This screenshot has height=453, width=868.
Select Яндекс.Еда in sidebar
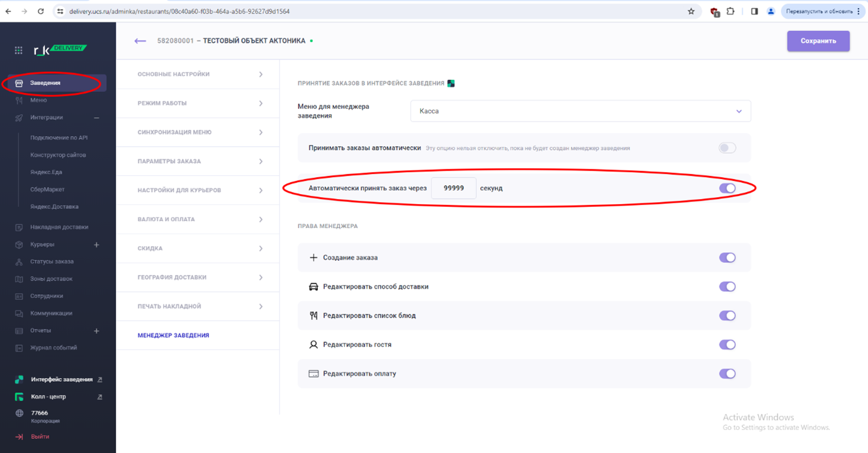pyautogui.click(x=46, y=172)
